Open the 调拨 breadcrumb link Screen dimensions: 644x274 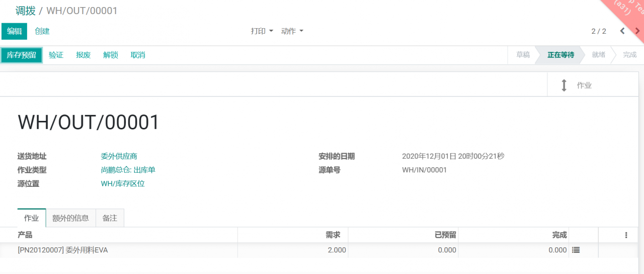26,11
